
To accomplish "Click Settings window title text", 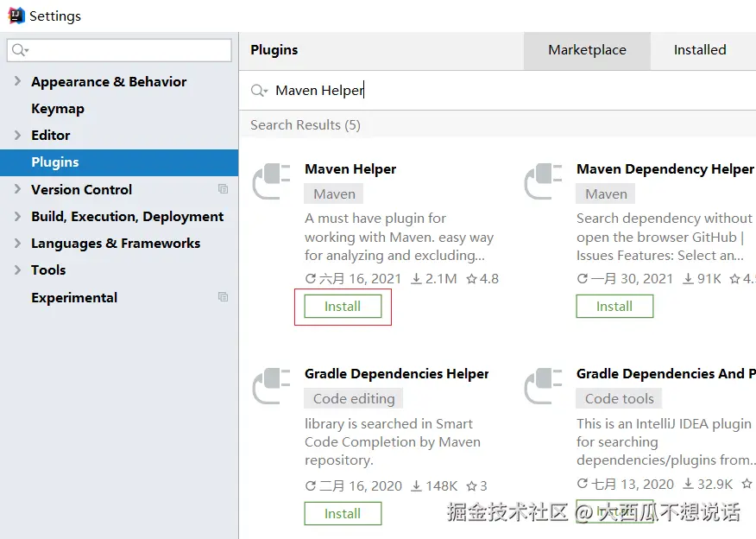I will 55,16.
